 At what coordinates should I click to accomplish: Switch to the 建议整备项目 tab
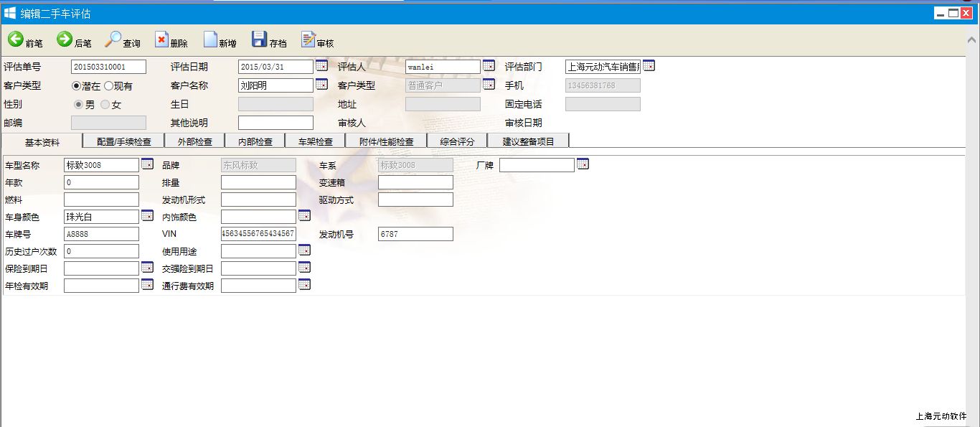[528, 141]
